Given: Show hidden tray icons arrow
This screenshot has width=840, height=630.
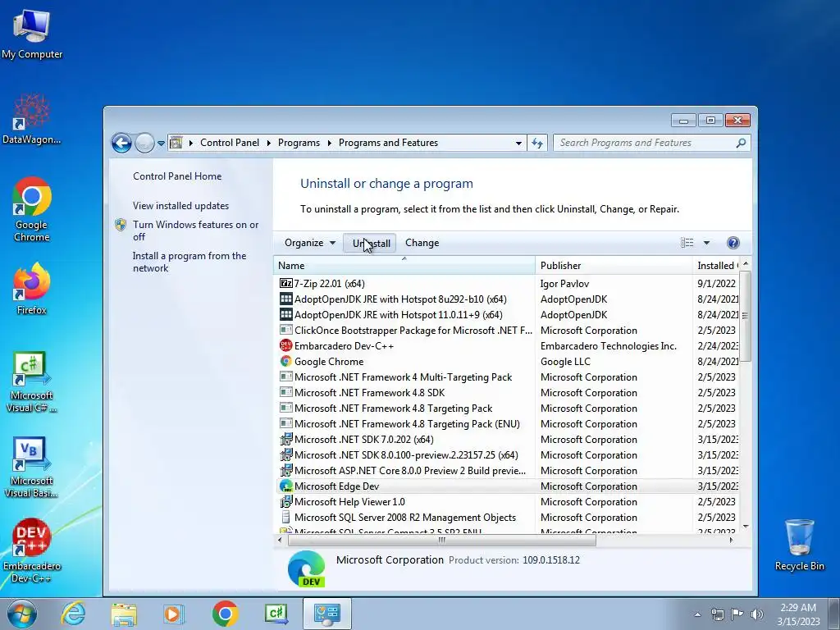Looking at the screenshot, I should 697,614.
